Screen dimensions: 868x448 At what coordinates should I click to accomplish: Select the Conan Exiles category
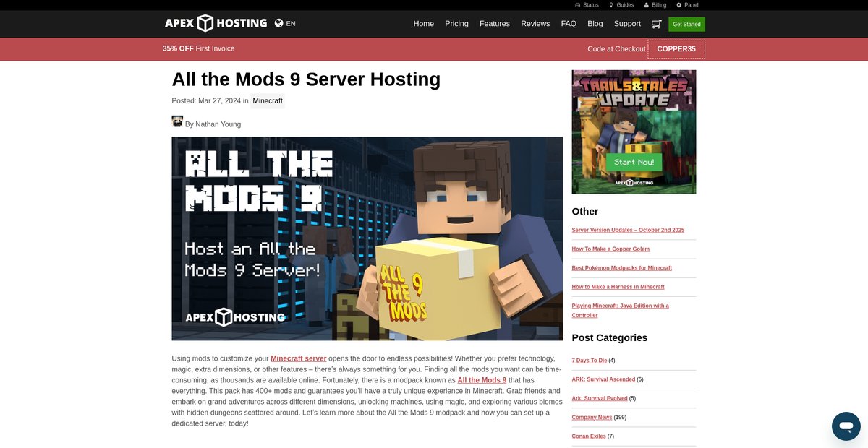pyautogui.click(x=589, y=436)
